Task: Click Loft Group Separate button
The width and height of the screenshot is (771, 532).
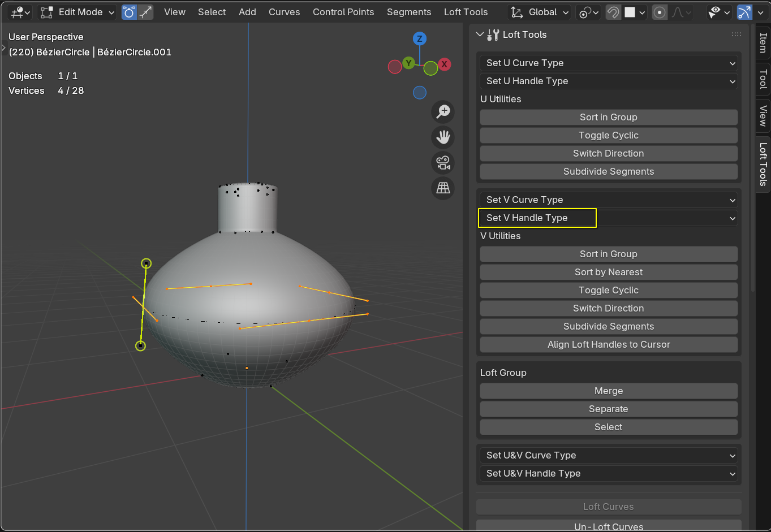Action: tap(609, 409)
